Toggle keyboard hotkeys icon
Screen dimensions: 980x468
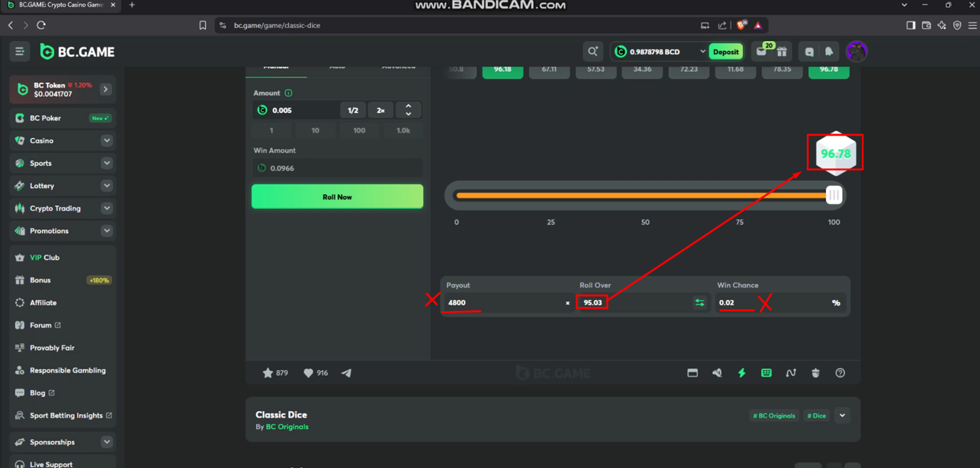click(x=766, y=373)
